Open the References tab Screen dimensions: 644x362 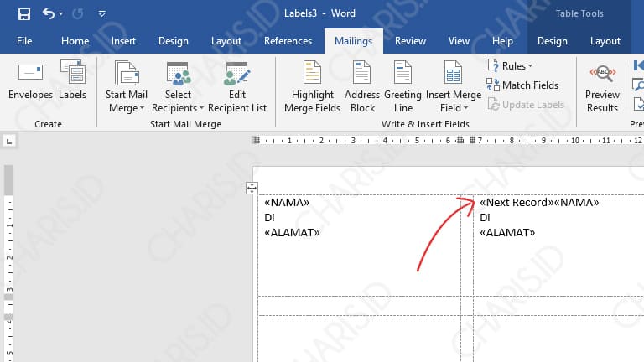click(x=288, y=41)
